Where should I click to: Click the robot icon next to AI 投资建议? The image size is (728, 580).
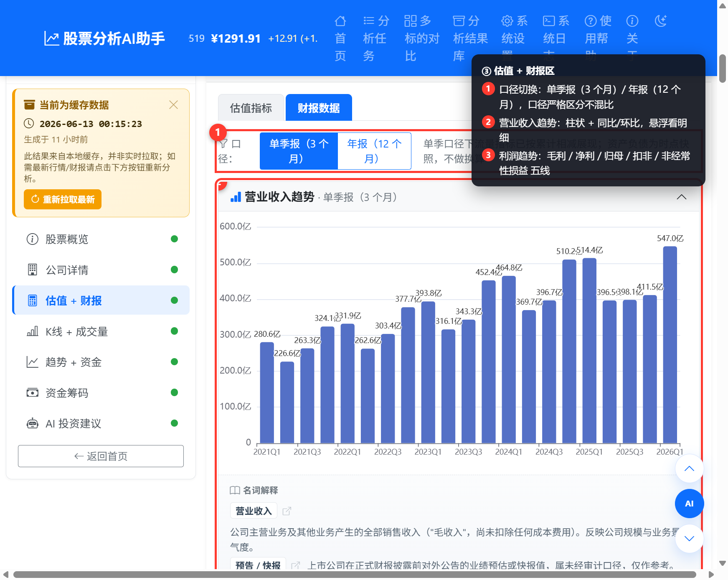coord(33,423)
